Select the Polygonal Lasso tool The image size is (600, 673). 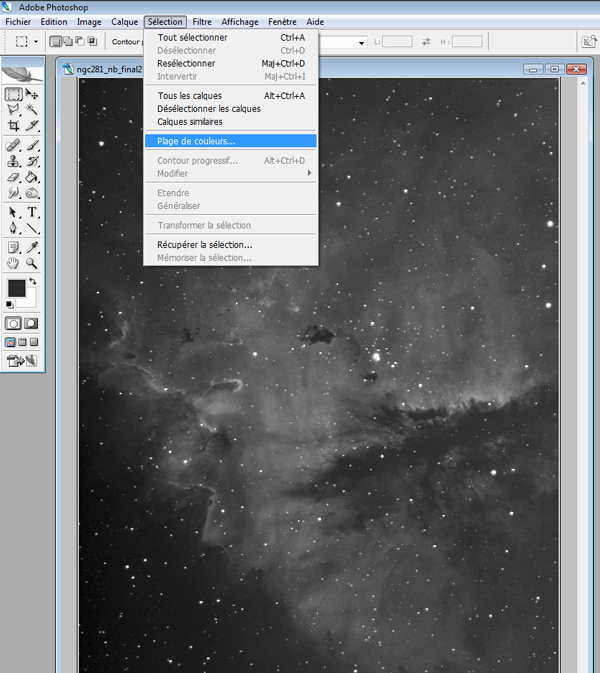(13, 109)
